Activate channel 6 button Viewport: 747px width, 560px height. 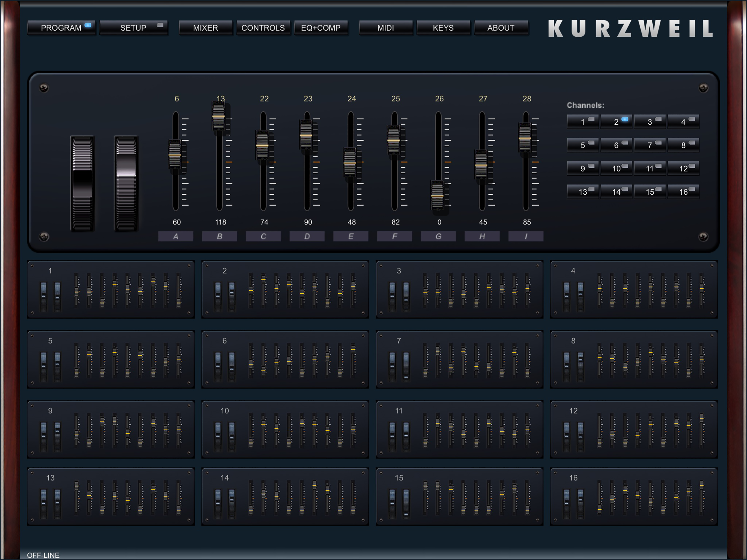[x=616, y=145]
